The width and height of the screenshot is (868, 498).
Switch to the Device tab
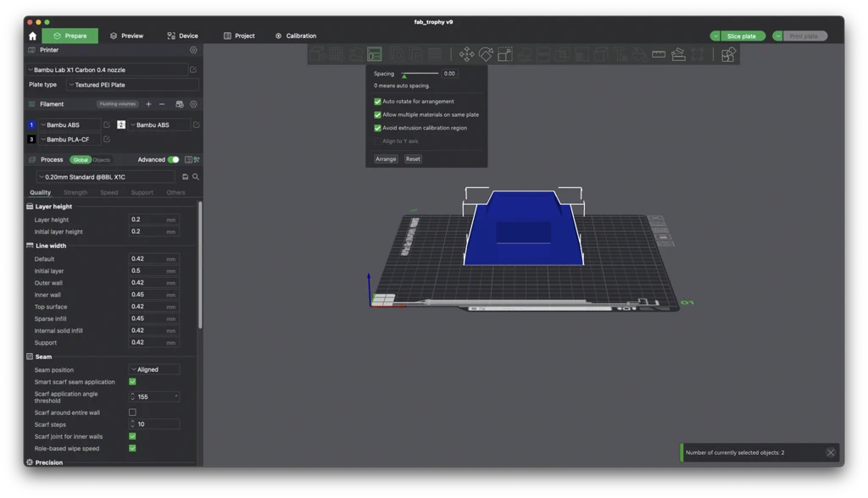point(183,36)
